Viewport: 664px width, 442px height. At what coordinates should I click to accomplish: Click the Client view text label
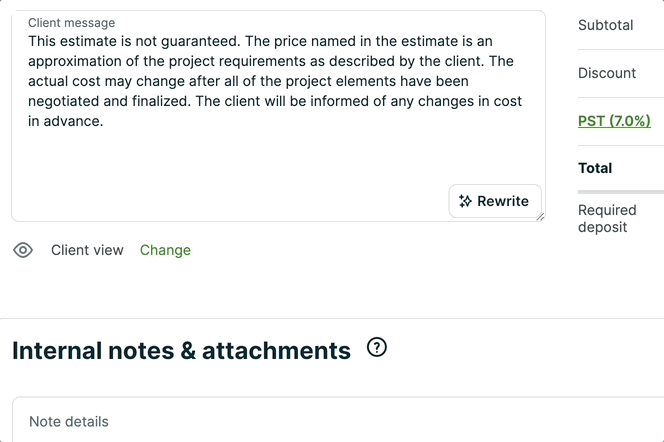click(x=87, y=250)
